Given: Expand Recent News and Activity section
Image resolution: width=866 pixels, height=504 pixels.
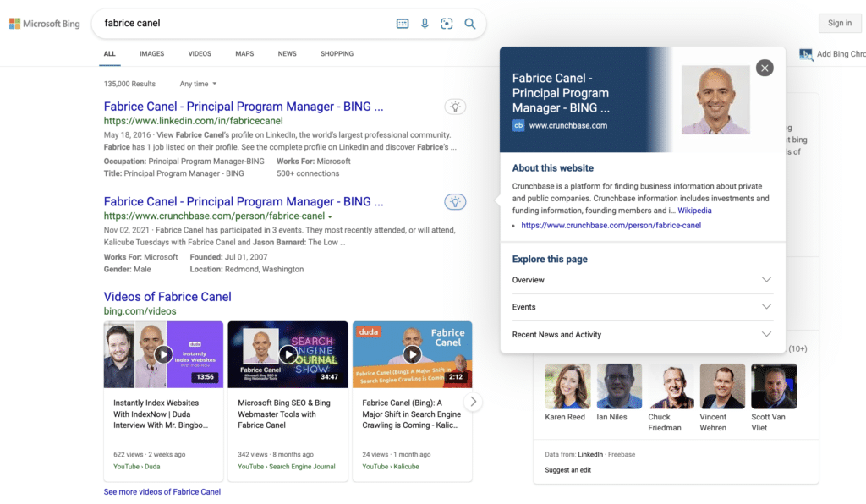Looking at the screenshot, I should pyautogui.click(x=642, y=335).
